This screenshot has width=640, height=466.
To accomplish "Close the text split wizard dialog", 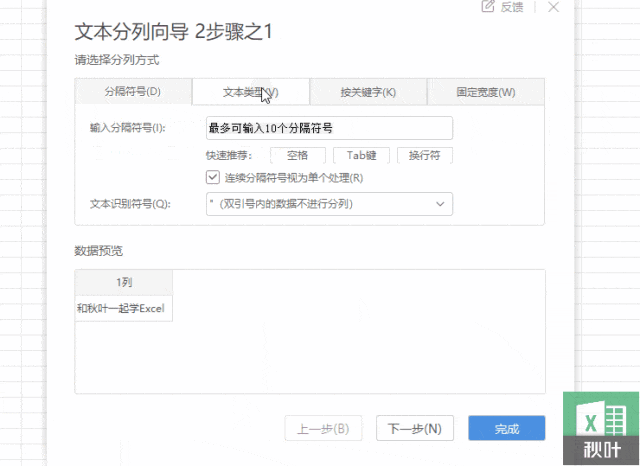I will point(553,7).
